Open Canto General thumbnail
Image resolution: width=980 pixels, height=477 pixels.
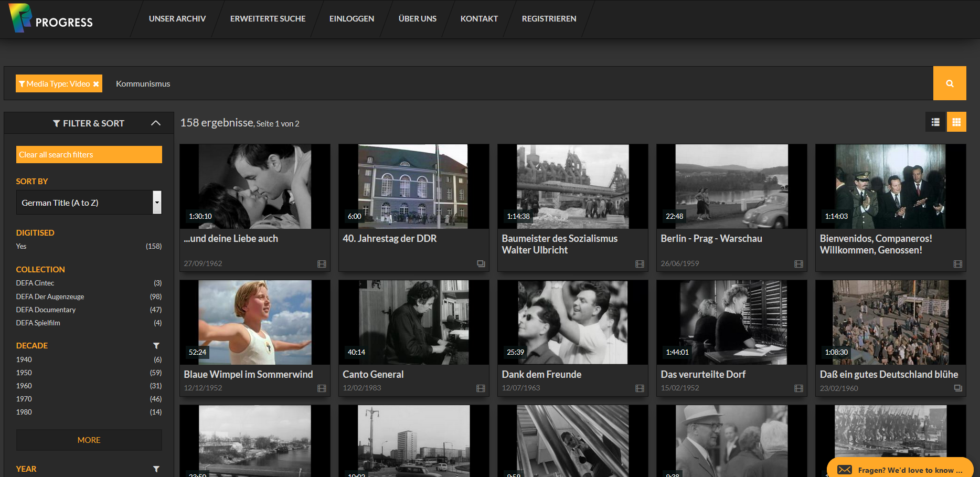click(x=414, y=322)
